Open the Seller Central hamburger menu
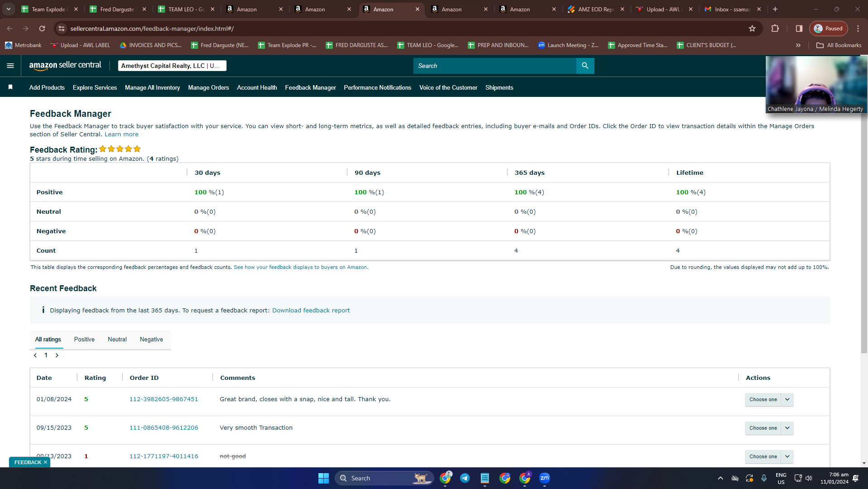 (10, 66)
